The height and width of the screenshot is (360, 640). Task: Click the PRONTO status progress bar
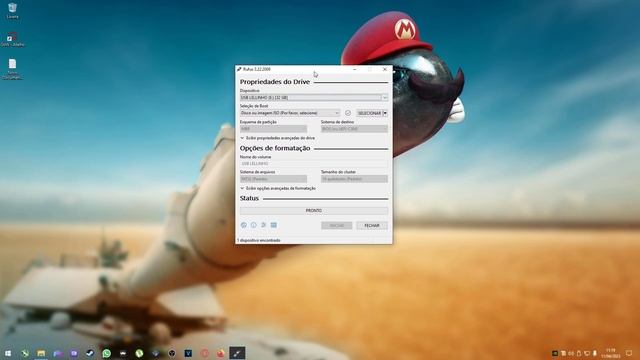point(313,210)
